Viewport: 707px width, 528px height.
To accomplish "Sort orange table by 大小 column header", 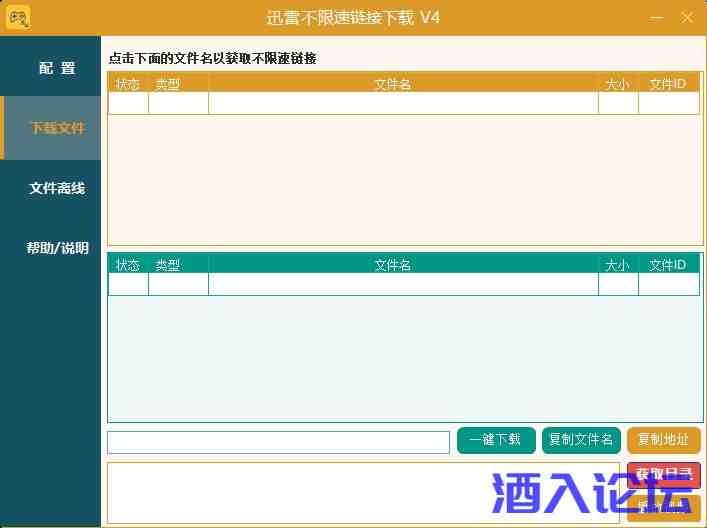I will [618, 84].
